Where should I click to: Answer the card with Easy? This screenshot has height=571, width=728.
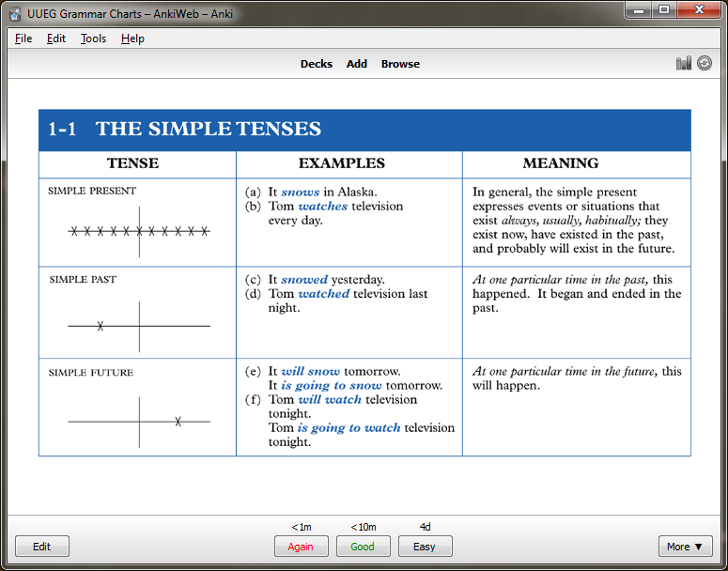pos(425,547)
